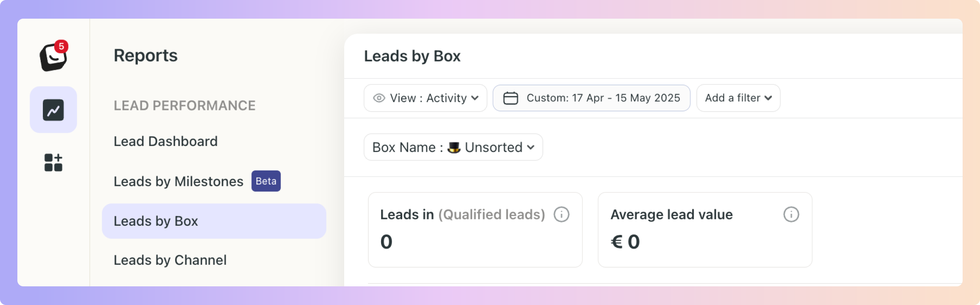This screenshot has width=980, height=305.
Task: Open the add apps grid icon
Action: coord(53,162)
